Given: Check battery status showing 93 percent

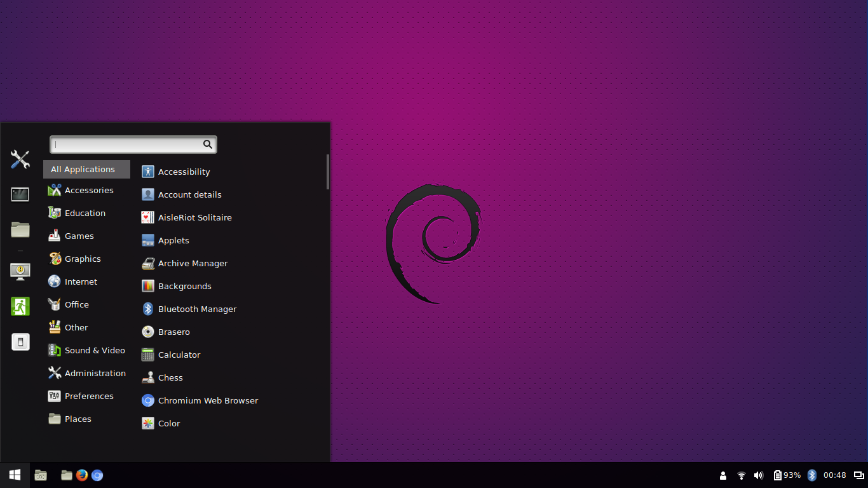Looking at the screenshot, I should pyautogui.click(x=787, y=475).
